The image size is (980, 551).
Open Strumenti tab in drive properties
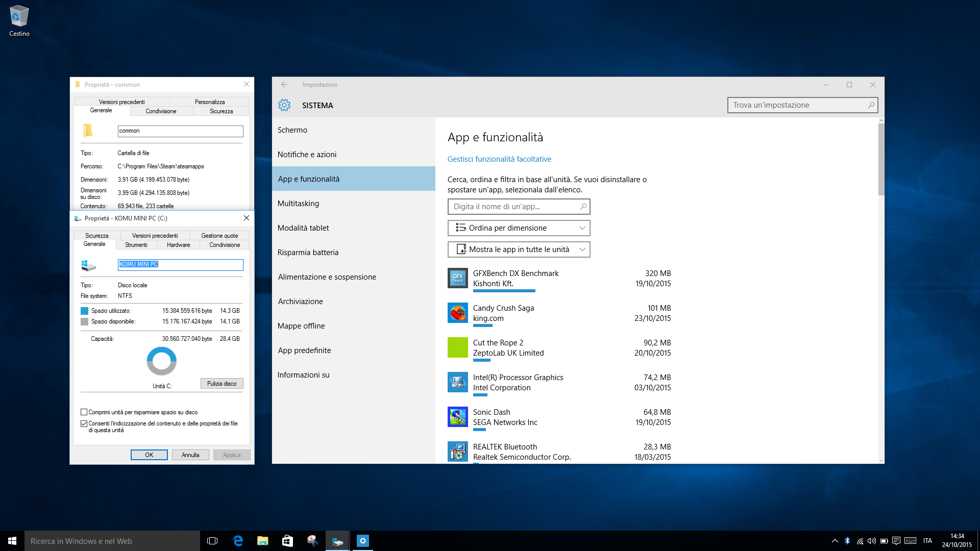tap(136, 245)
